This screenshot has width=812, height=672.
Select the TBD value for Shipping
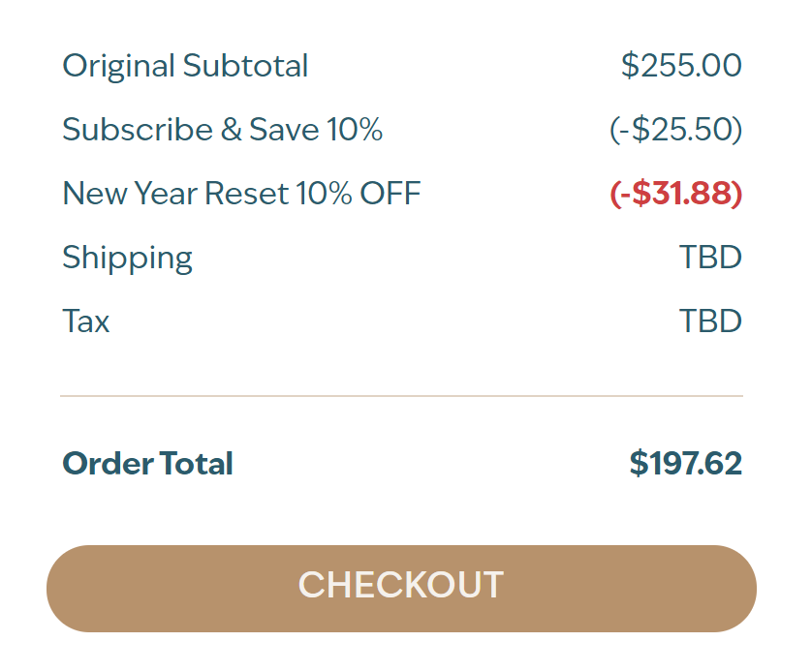point(710,258)
